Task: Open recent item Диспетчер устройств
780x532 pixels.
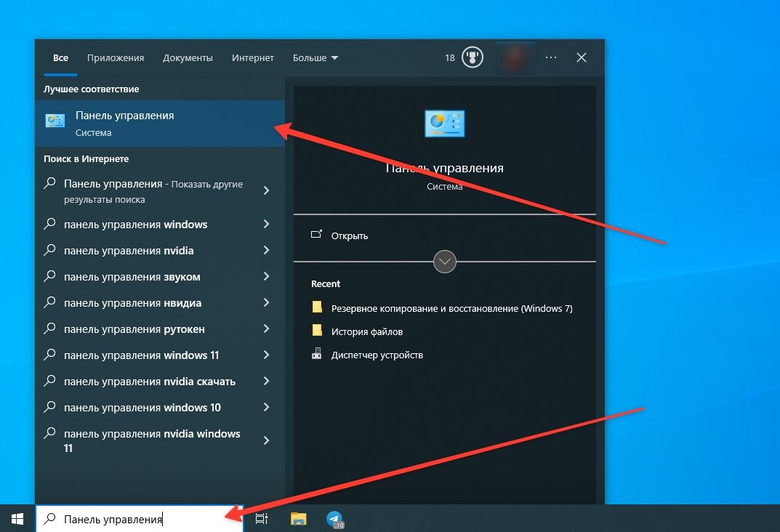Action: [377, 355]
